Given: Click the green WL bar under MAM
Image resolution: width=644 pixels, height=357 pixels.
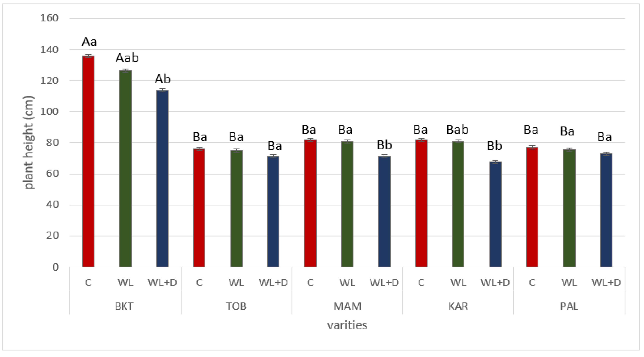Looking at the screenshot, I should click(x=347, y=204).
